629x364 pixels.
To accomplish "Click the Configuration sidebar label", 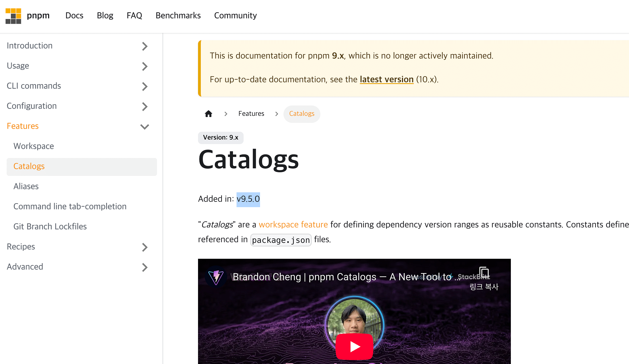I will [32, 106].
